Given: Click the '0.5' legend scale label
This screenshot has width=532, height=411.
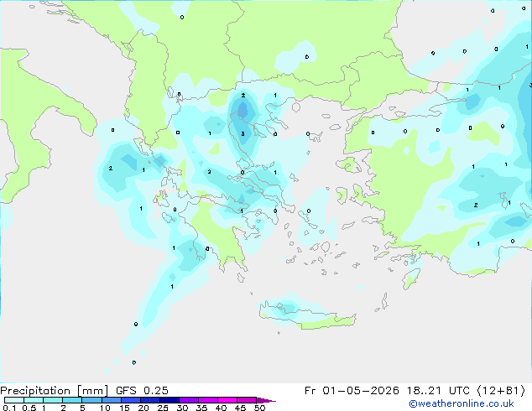Looking at the screenshot, I should [29, 408].
